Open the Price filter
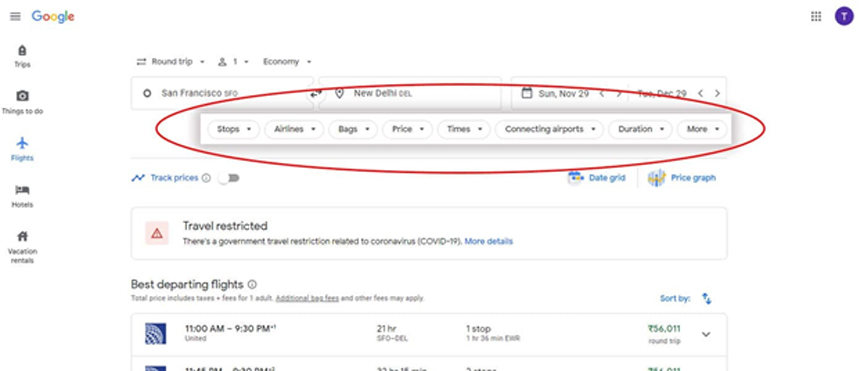The width and height of the screenshot is (864, 371). tap(408, 129)
